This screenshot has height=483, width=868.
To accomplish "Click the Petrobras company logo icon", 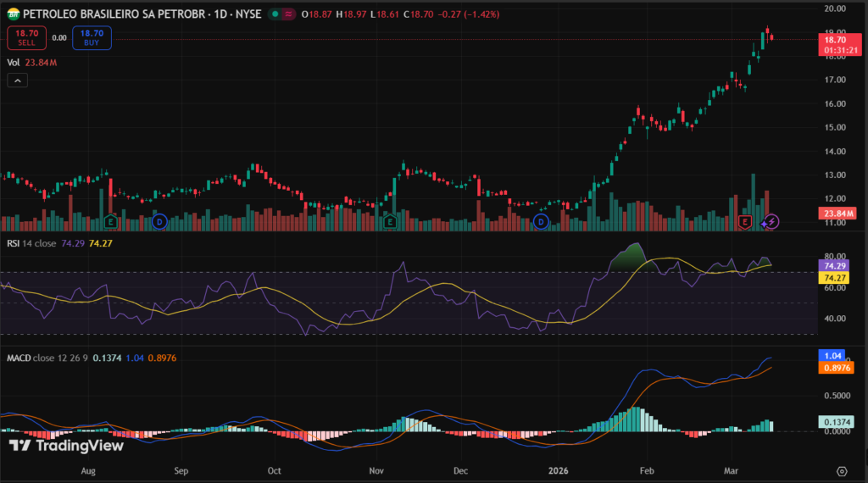I will click(13, 14).
